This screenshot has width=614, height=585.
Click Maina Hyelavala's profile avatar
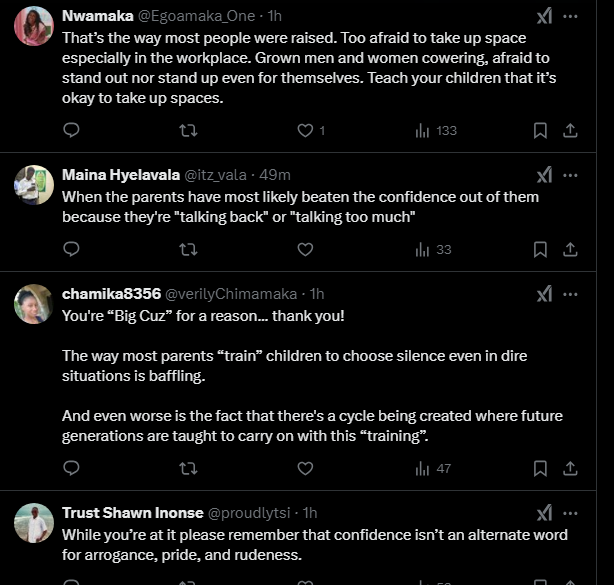[x=34, y=185]
